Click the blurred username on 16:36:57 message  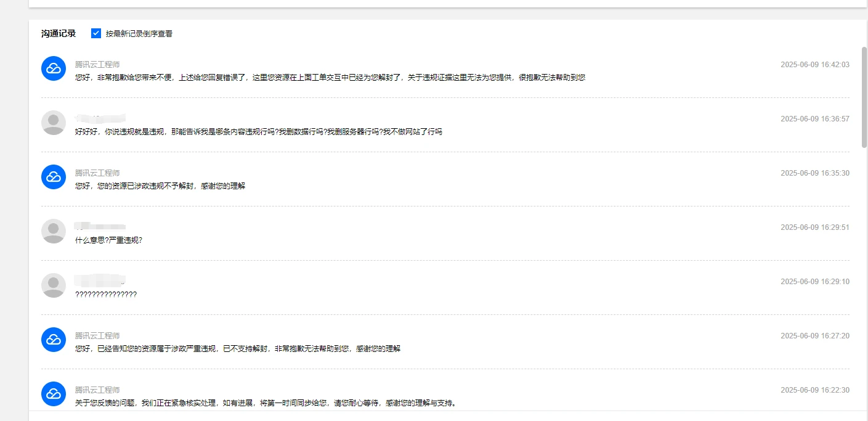100,118
